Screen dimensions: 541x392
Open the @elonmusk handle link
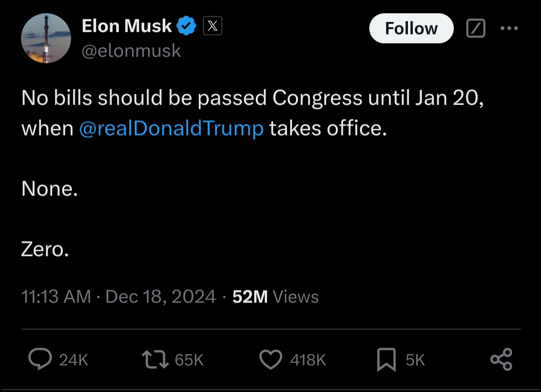131,51
